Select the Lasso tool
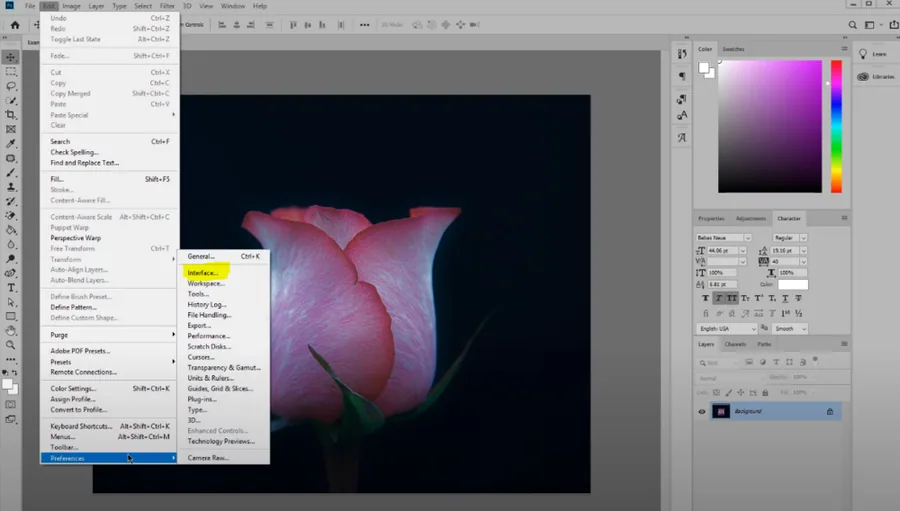 point(11,86)
